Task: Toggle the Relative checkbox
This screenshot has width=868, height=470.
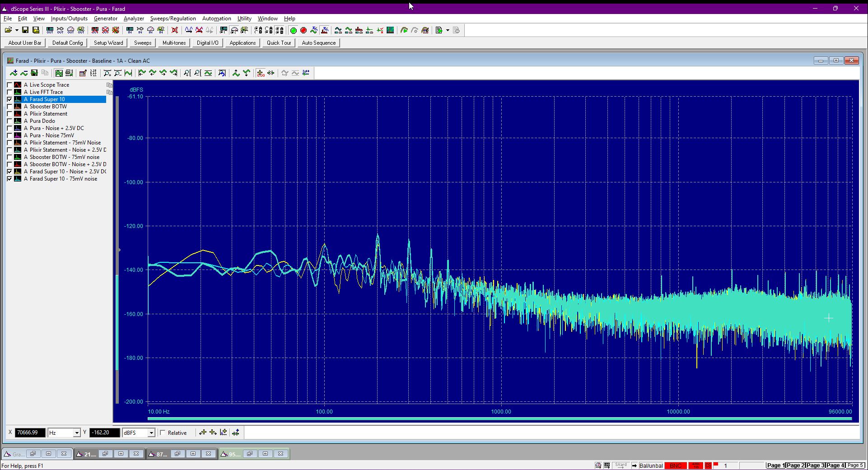Action: [163, 433]
